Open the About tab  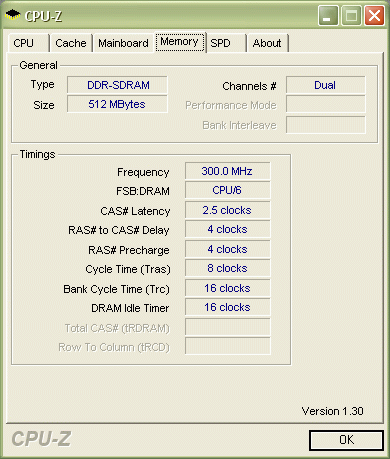tap(268, 43)
